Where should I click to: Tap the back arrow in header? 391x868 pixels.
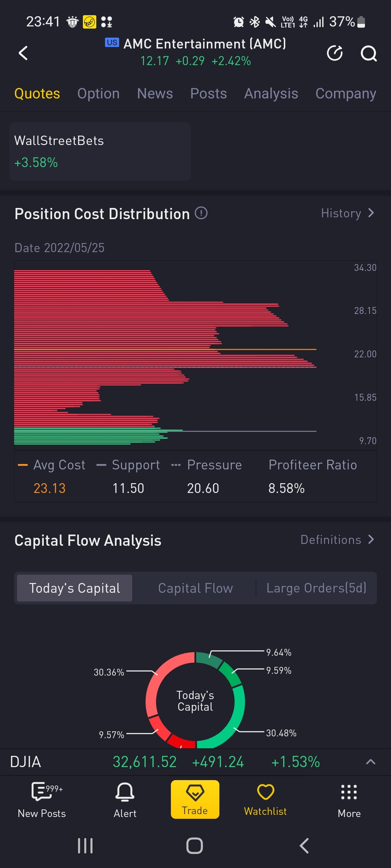tap(23, 53)
